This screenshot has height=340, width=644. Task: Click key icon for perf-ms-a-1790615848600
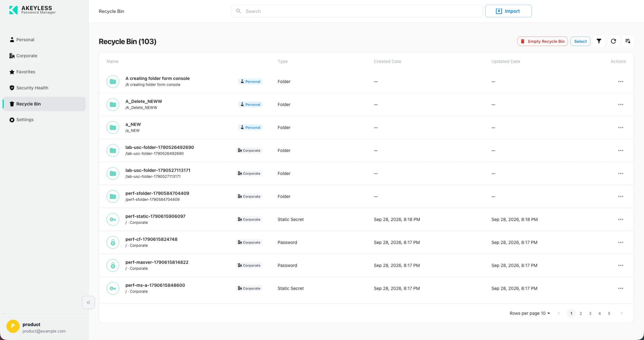point(113,288)
